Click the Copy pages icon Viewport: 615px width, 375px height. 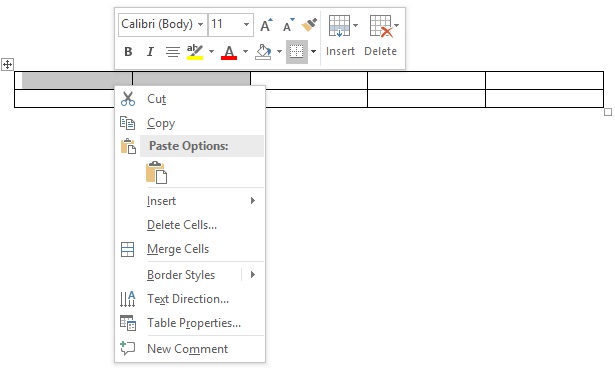coord(127,123)
